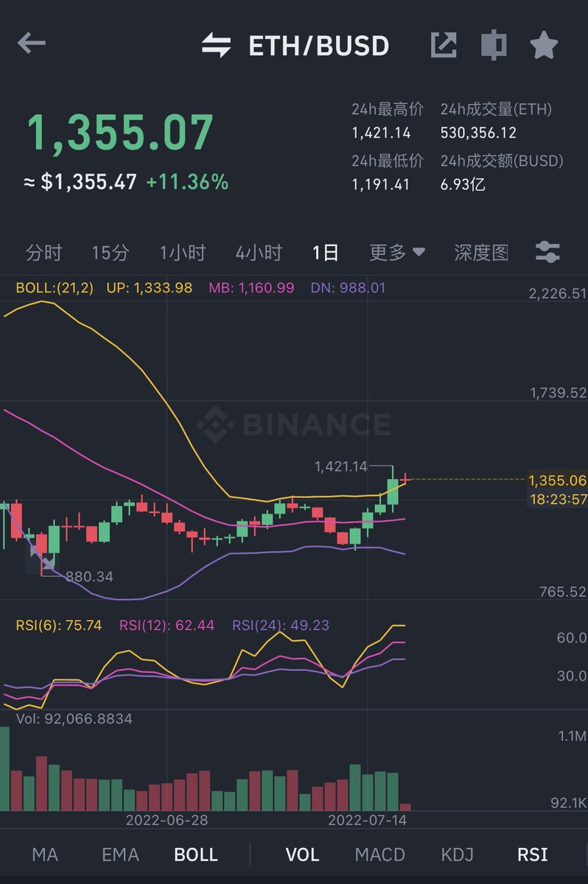Toggle the RSI sub-indicator

[533, 855]
